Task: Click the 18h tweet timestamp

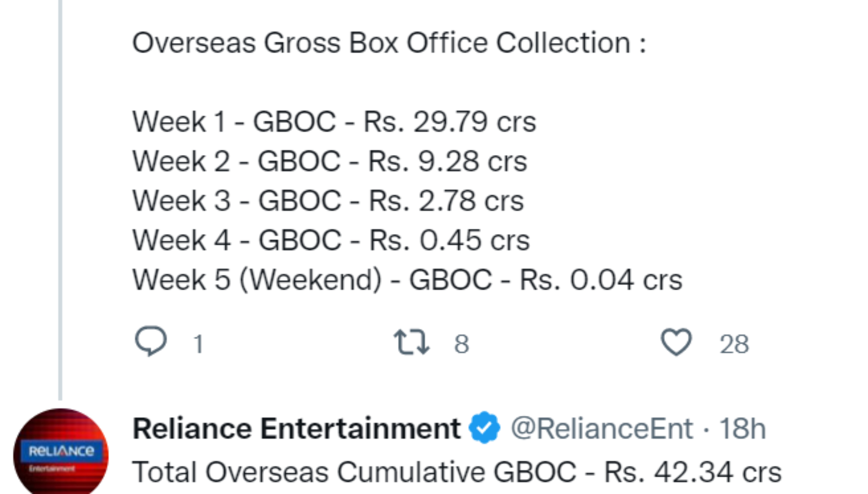Action: click(x=743, y=428)
